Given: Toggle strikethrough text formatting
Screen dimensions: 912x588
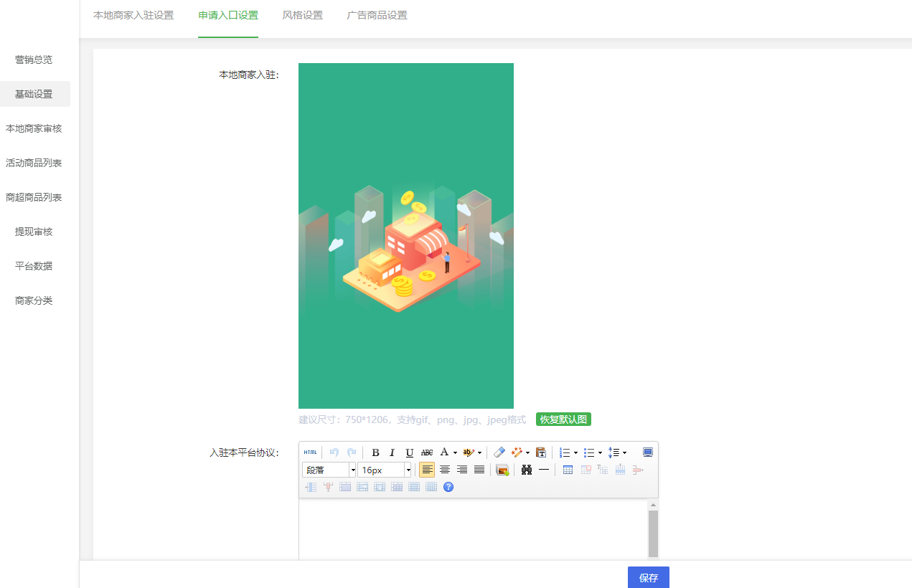Looking at the screenshot, I should click(x=427, y=452).
